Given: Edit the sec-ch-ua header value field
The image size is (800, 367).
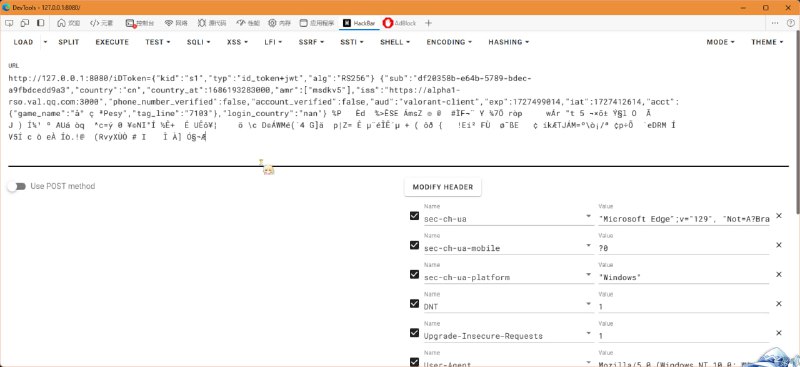Looking at the screenshot, I should (x=684, y=219).
